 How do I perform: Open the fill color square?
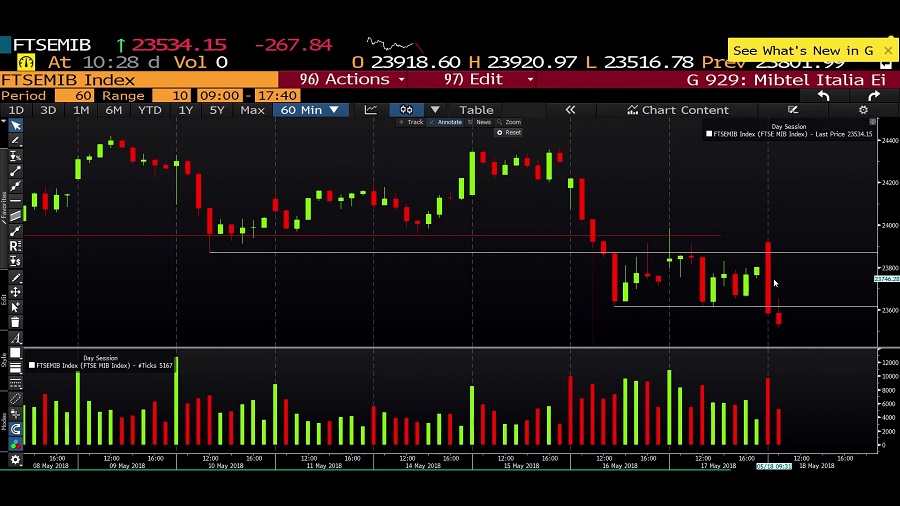[x=15, y=353]
